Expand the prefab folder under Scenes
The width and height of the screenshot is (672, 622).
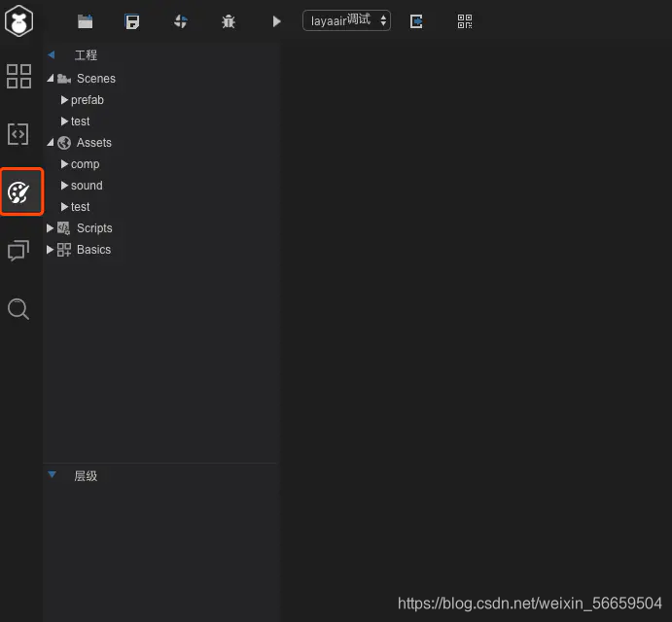point(64,100)
